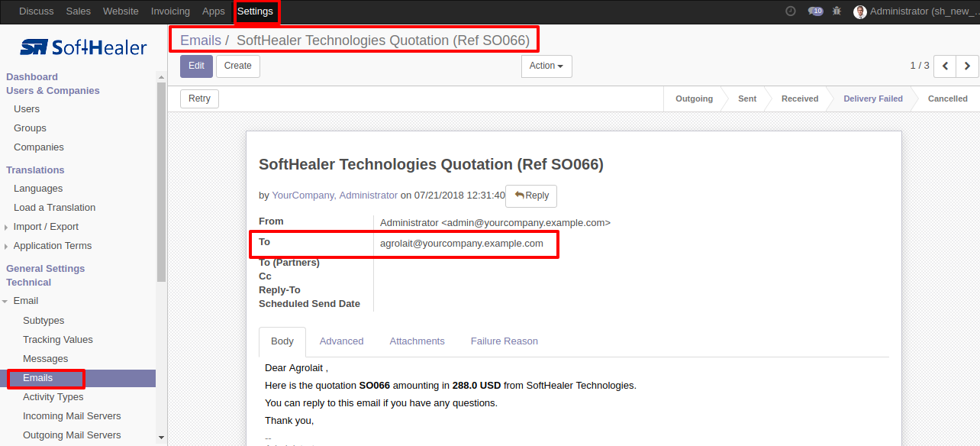Open Users & Companies sidebar heading

(x=53, y=91)
